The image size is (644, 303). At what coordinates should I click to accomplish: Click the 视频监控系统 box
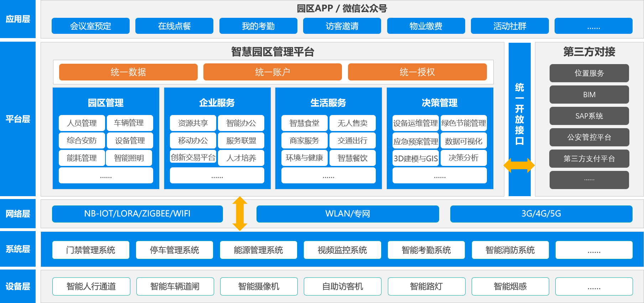pos(342,250)
